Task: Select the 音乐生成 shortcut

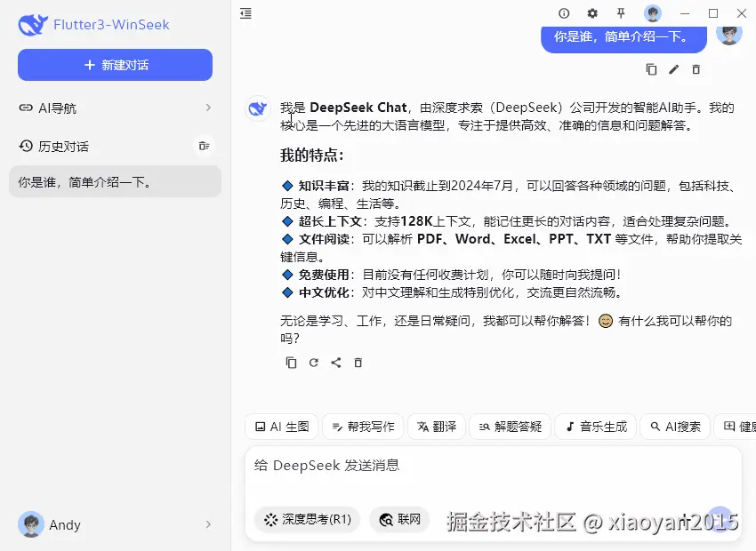Action: point(595,427)
